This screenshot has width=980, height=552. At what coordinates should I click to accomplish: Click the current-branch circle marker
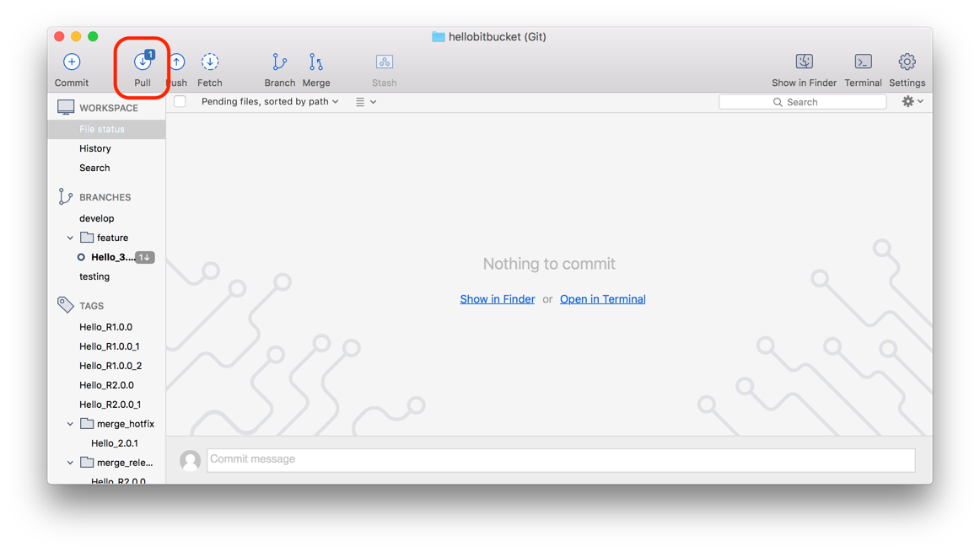(x=81, y=257)
